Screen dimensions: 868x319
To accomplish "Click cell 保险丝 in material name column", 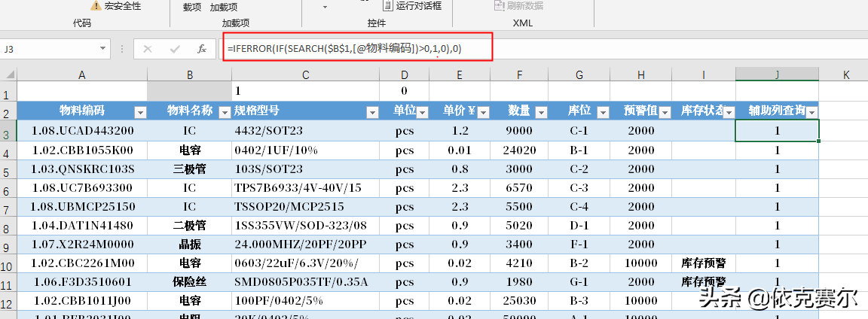I will (189, 281).
